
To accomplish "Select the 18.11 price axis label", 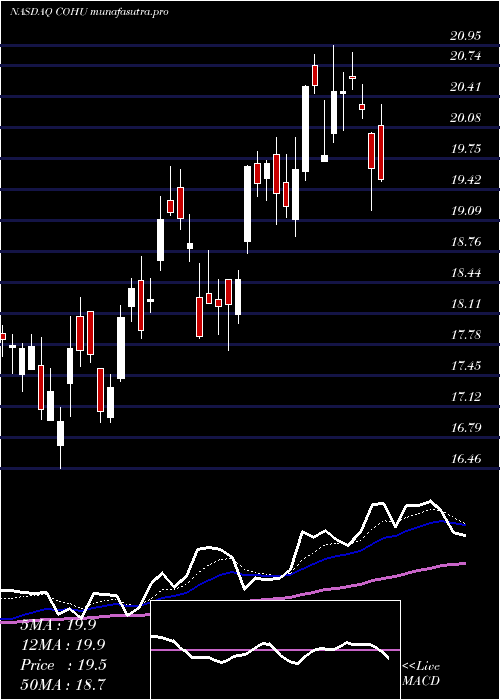I will [466, 304].
